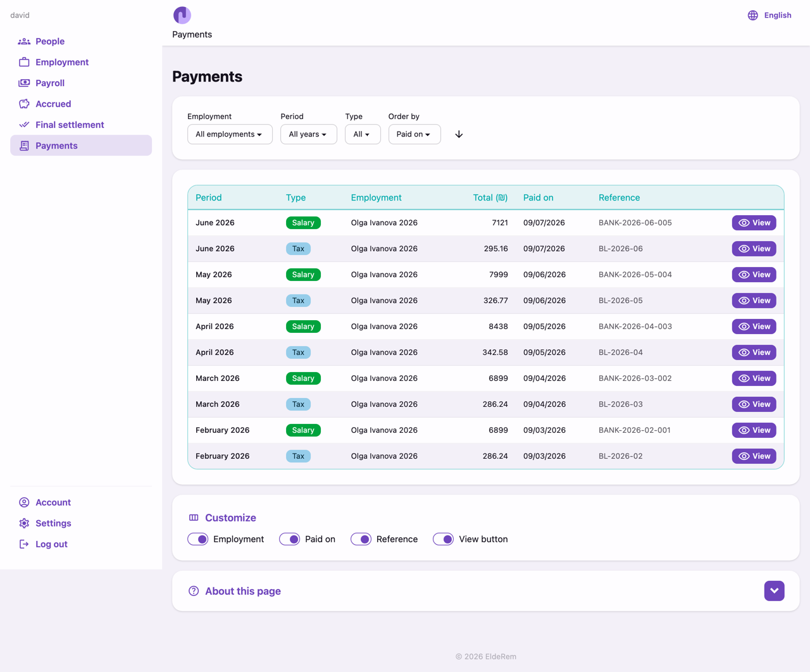Click the Salary badge for April 2026
This screenshot has height=672, width=810.
303,327
